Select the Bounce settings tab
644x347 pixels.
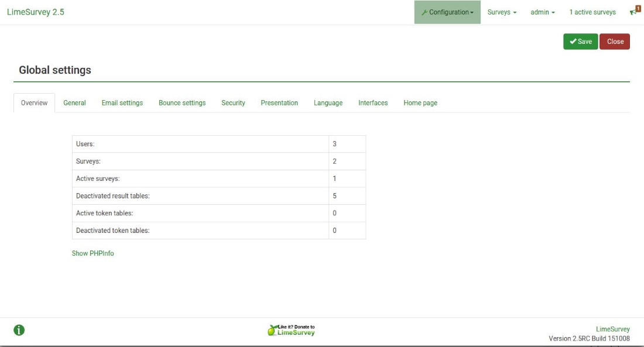pos(182,103)
